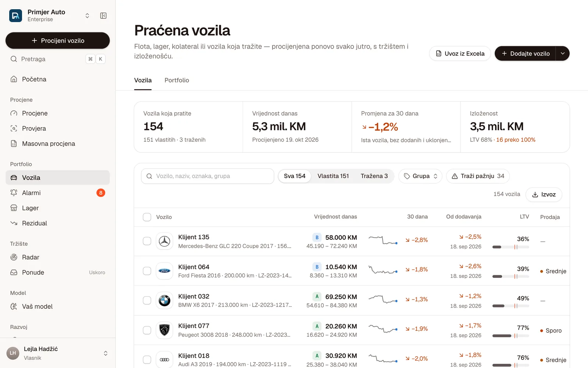
Task: Open Radar market item
Action: pos(58,257)
